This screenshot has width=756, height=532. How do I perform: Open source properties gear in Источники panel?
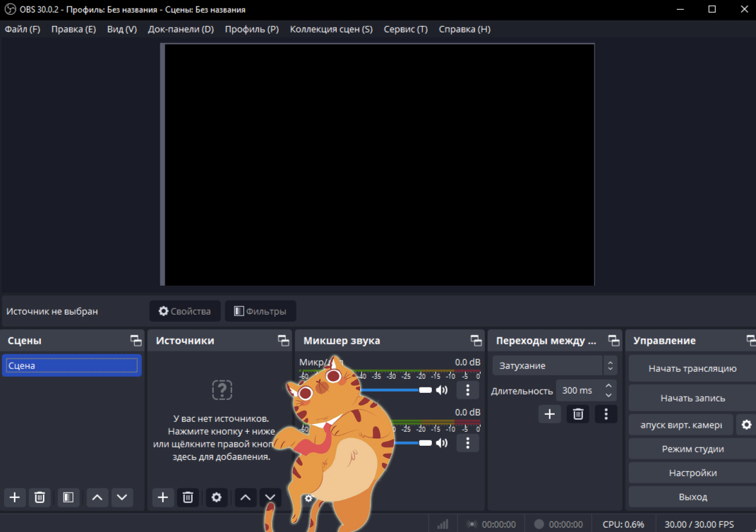coord(217,497)
